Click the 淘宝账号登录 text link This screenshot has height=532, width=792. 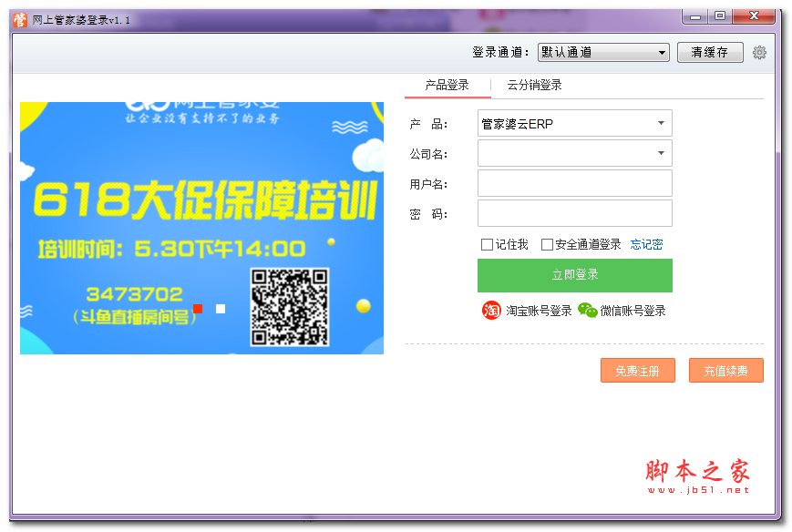click(x=539, y=311)
